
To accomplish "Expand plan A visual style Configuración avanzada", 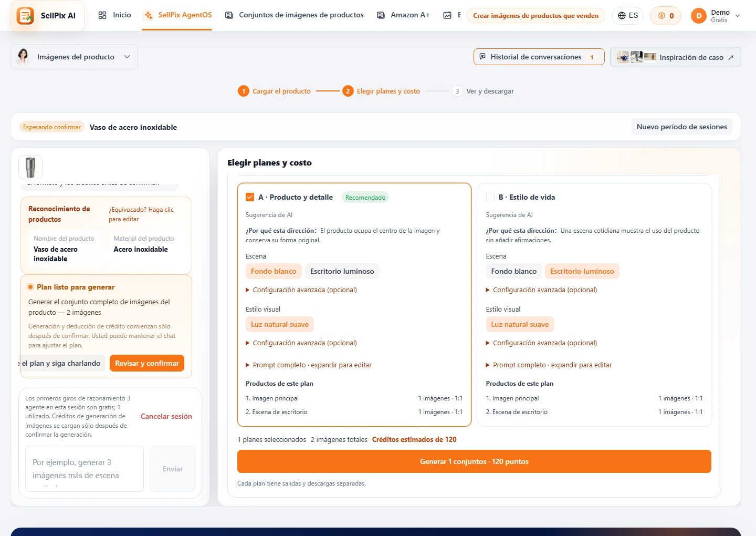I will [301, 343].
